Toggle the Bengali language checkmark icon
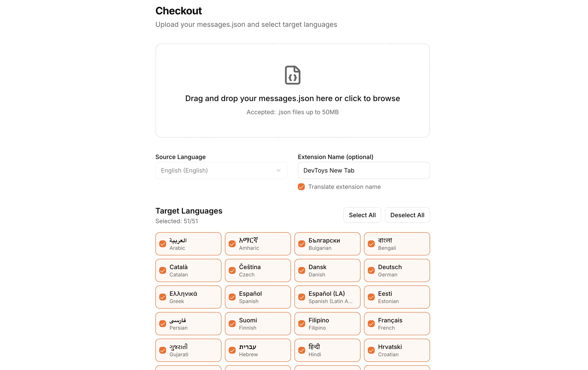The image size is (588, 370). pos(371,244)
